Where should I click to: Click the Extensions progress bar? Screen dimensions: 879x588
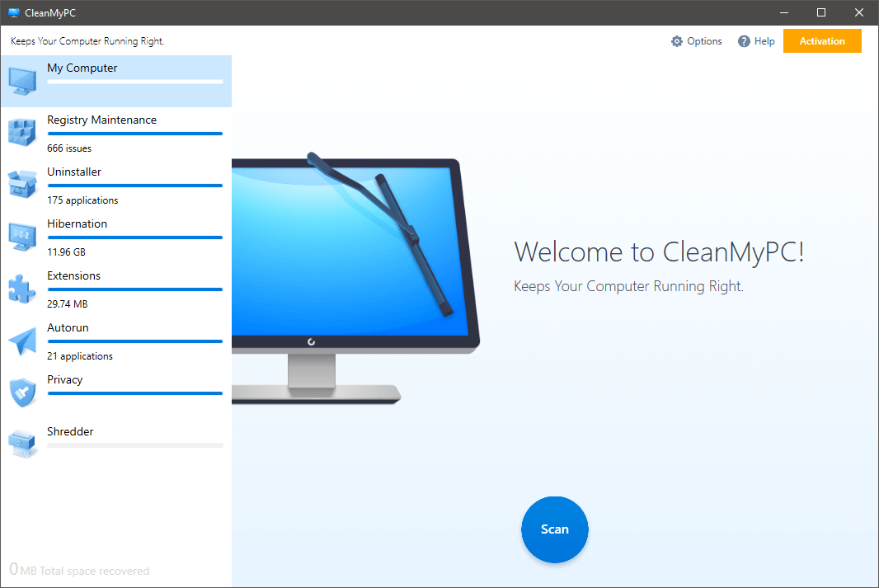[135, 289]
